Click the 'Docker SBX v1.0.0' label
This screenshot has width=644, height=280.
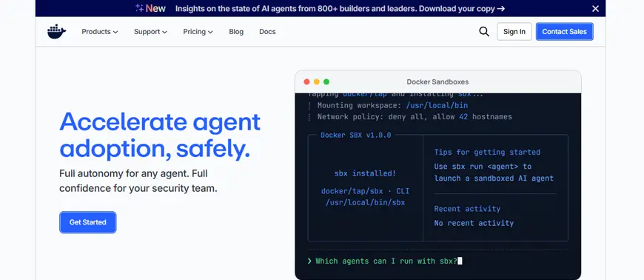point(355,135)
